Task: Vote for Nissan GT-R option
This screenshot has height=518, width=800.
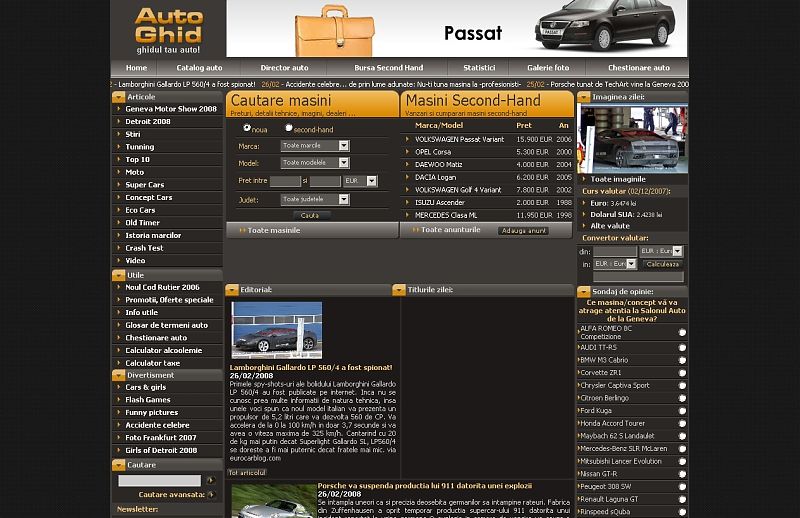Action: coord(682,474)
